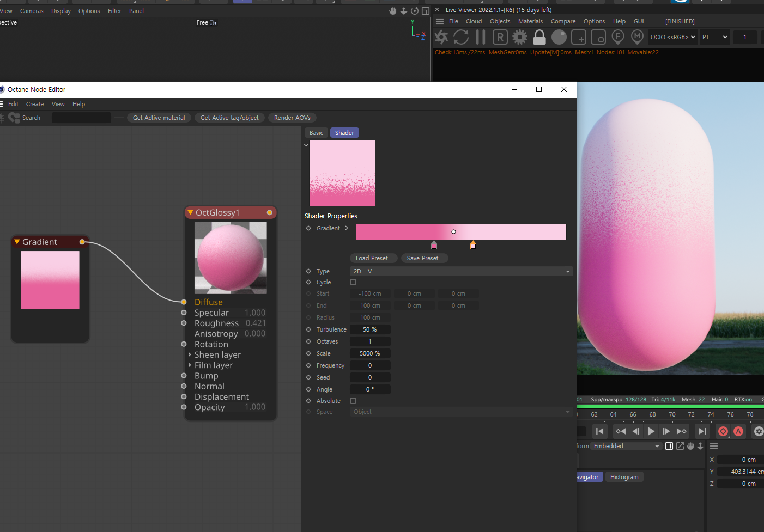Open the Type 2D - V dropdown

[x=461, y=271]
